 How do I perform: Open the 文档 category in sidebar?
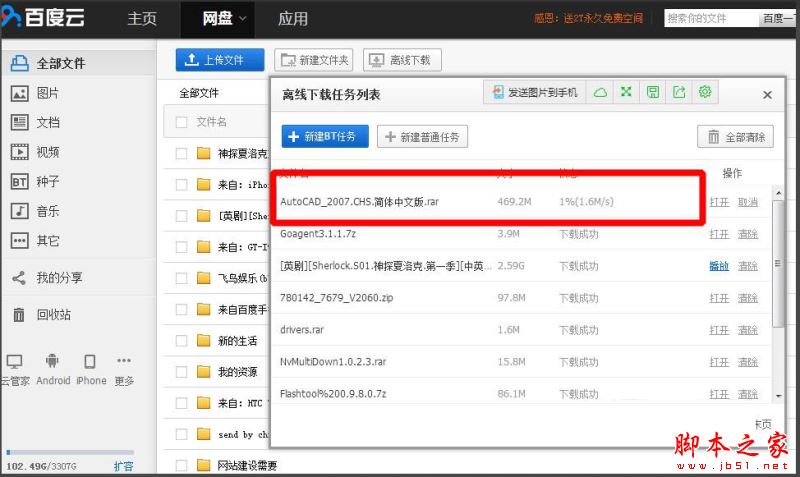(35, 122)
